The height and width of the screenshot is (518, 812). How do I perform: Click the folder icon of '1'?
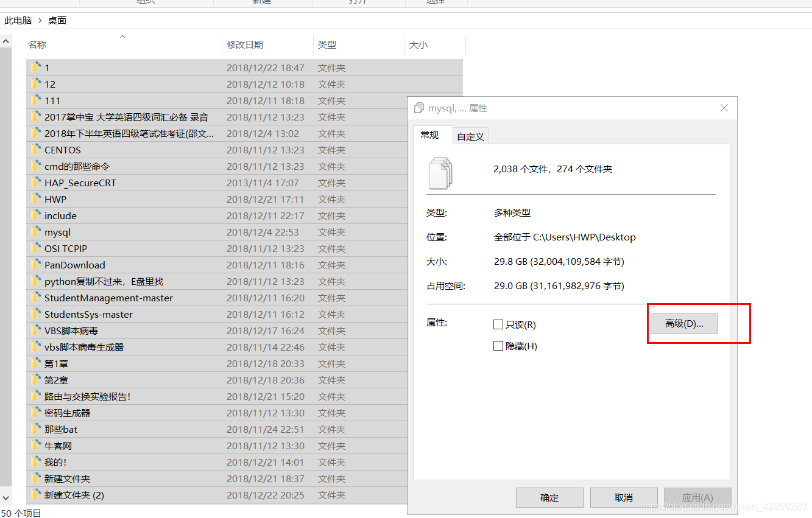[x=37, y=68]
